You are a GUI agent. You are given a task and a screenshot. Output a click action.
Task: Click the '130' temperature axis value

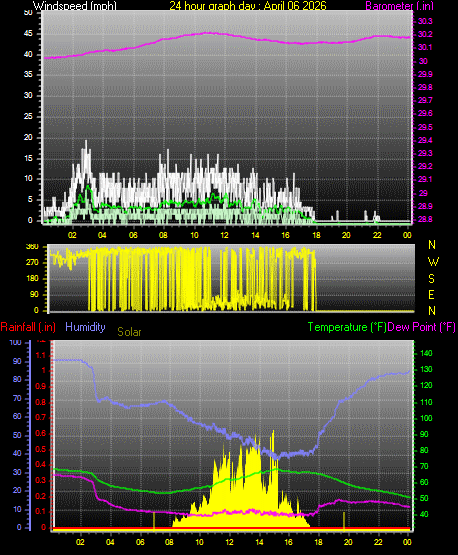(426, 370)
